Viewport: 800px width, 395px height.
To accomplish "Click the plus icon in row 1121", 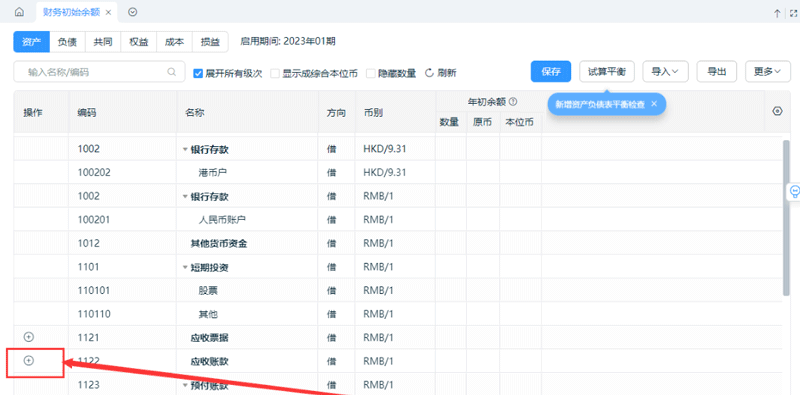I will click(29, 337).
